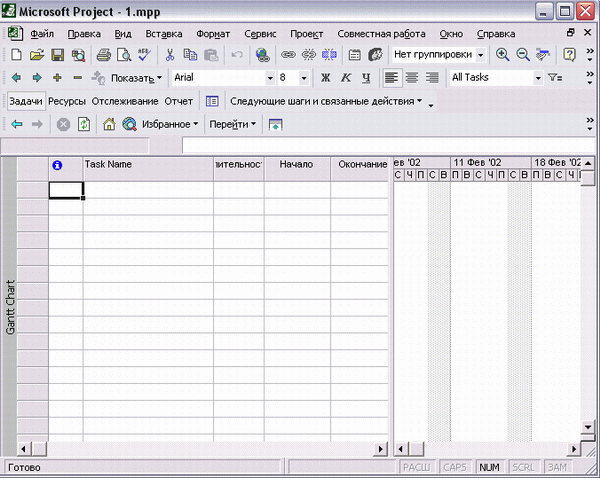The width and height of the screenshot is (600, 478).
Task: Indent task with right green arrow
Action: [37, 78]
